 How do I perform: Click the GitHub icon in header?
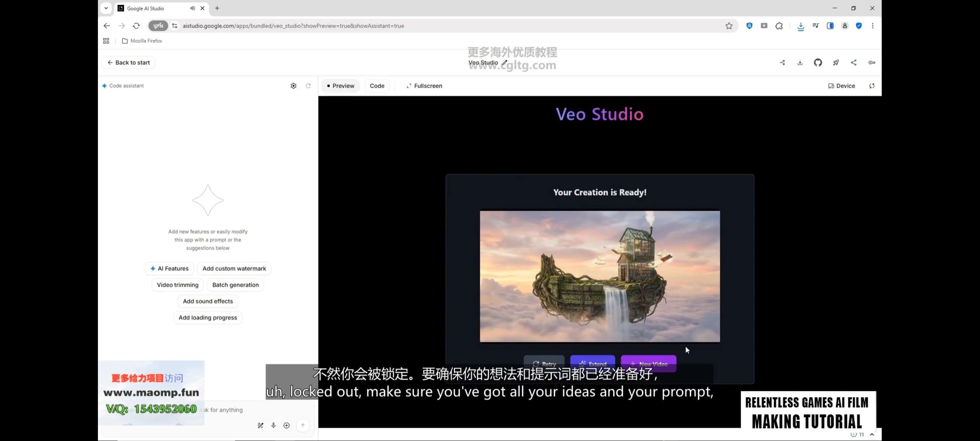coord(818,63)
